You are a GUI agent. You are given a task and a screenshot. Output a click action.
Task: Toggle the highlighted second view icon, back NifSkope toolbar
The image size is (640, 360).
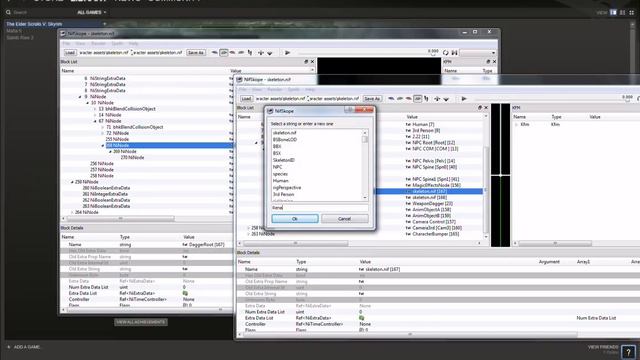223,53
